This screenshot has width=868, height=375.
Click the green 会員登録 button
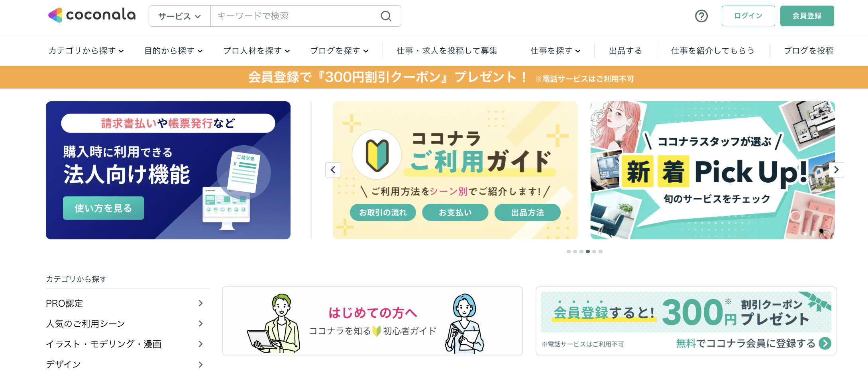tap(807, 16)
